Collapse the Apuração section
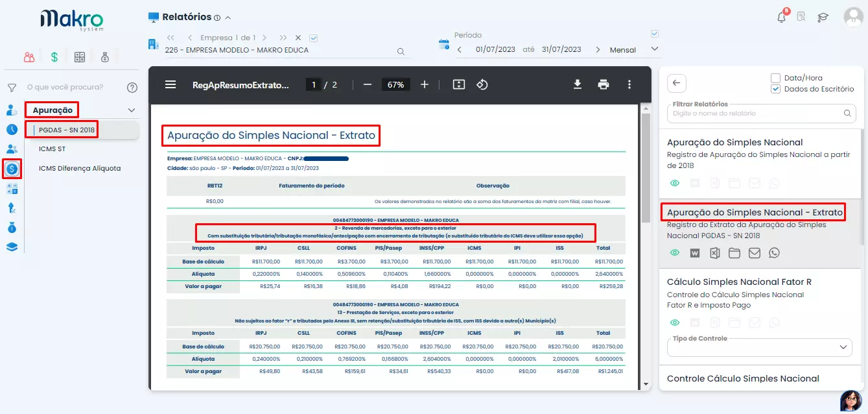 tap(132, 110)
